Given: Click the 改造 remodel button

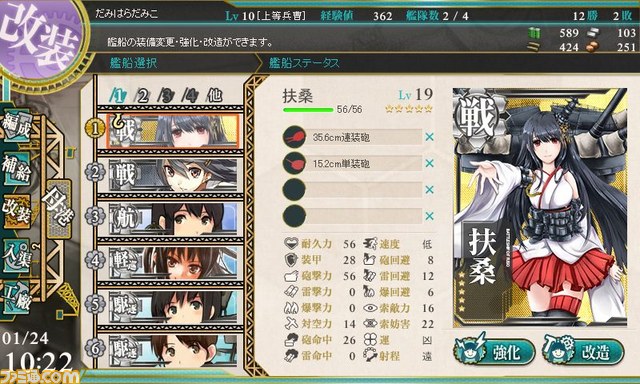Looking at the screenshot, I should coord(584,351).
